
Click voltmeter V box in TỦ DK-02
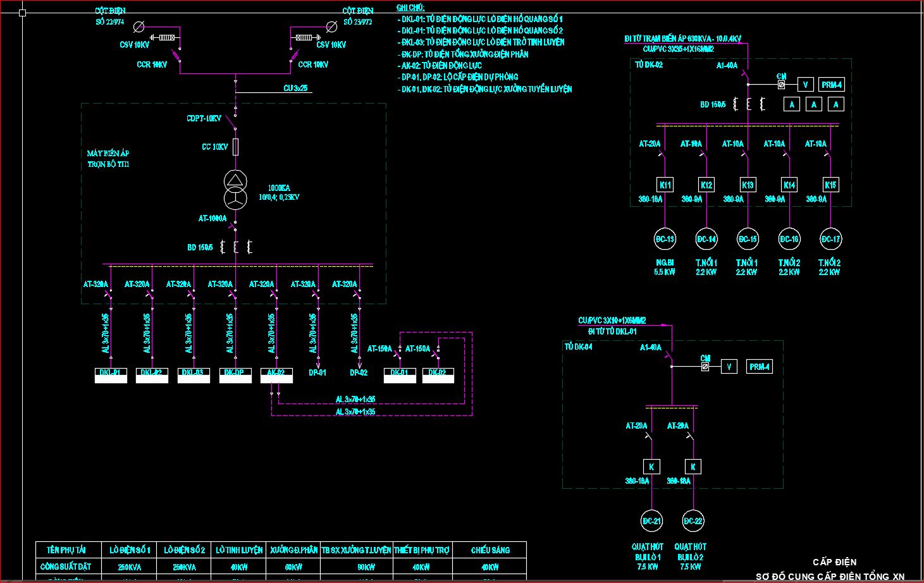[805, 84]
